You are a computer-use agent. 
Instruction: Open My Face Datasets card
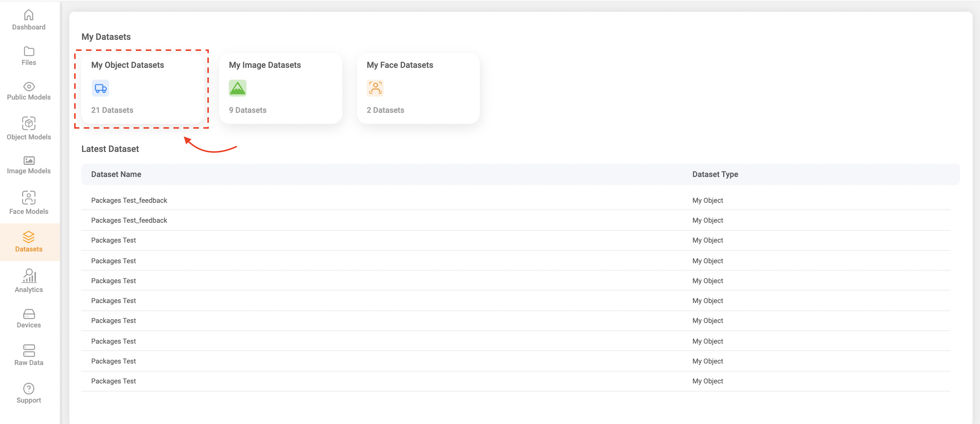418,88
